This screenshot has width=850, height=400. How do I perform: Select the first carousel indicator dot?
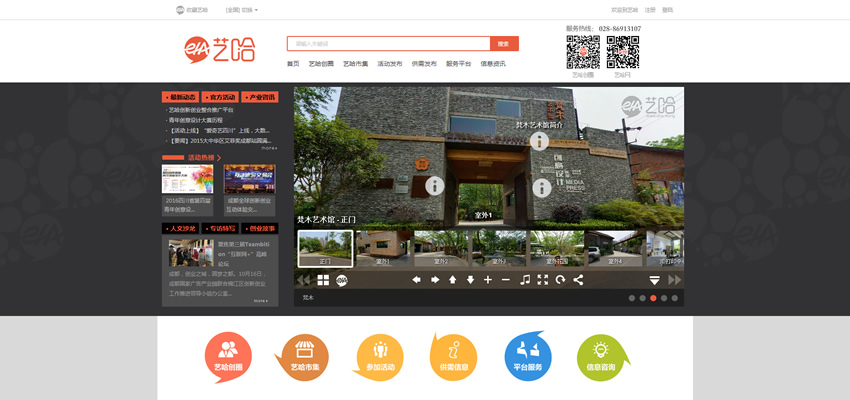[631, 298]
